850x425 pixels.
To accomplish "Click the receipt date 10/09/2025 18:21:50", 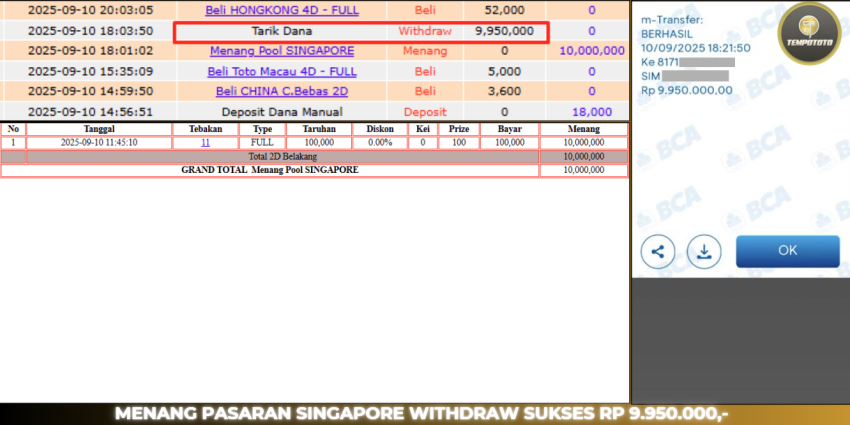I will click(696, 48).
